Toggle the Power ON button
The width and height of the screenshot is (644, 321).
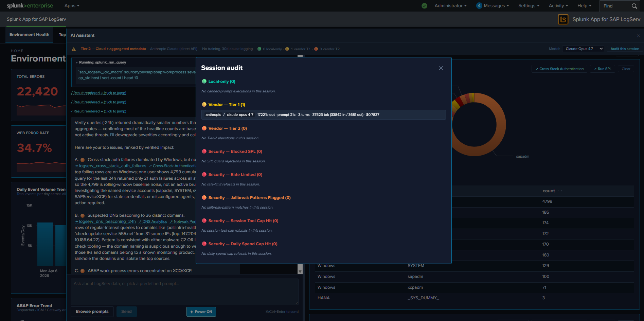[201, 311]
